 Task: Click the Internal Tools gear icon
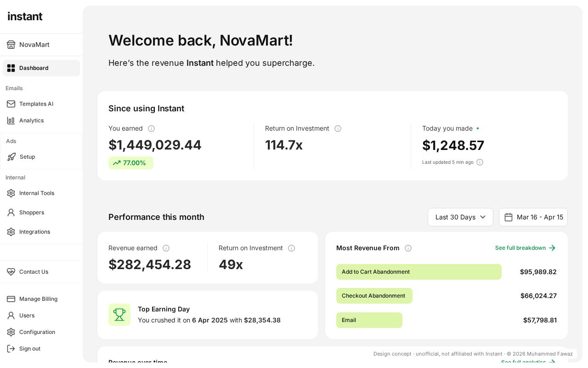(x=11, y=193)
